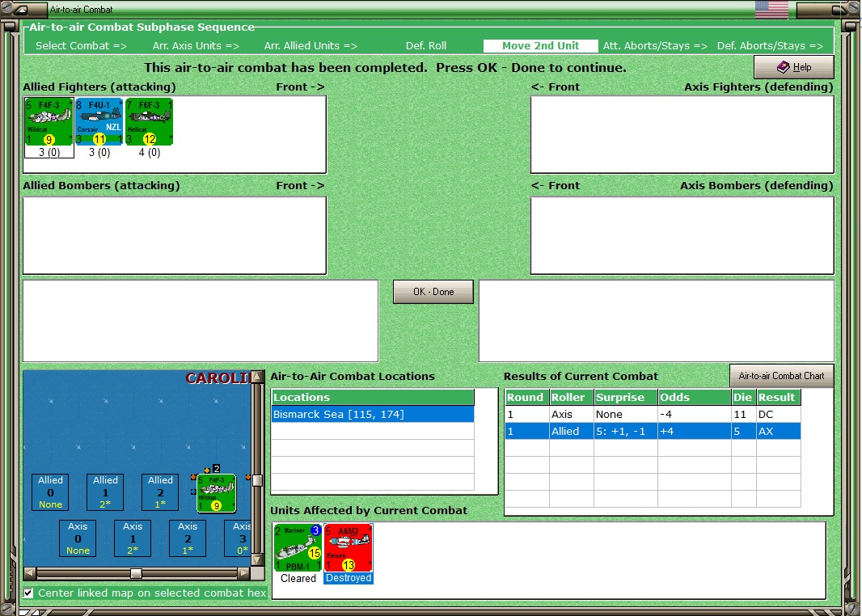Click the Axis 0 None box on map
Screen dimensions: 862x616
tap(78, 538)
